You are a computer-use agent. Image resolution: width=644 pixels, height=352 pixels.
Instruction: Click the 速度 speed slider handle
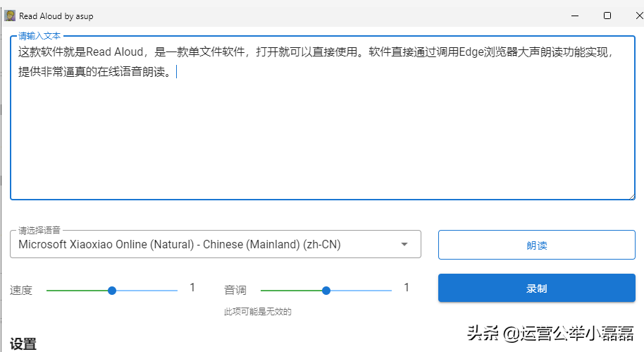click(112, 291)
